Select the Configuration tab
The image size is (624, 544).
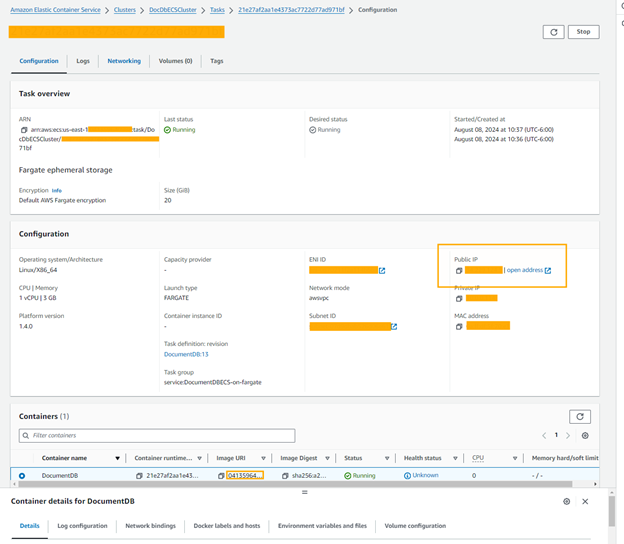tap(39, 61)
